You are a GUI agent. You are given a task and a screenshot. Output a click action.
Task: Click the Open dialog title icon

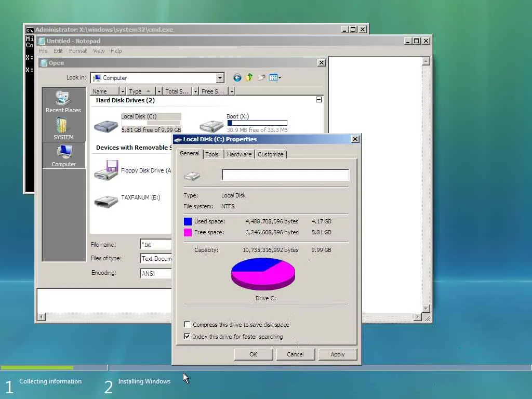tap(44, 63)
